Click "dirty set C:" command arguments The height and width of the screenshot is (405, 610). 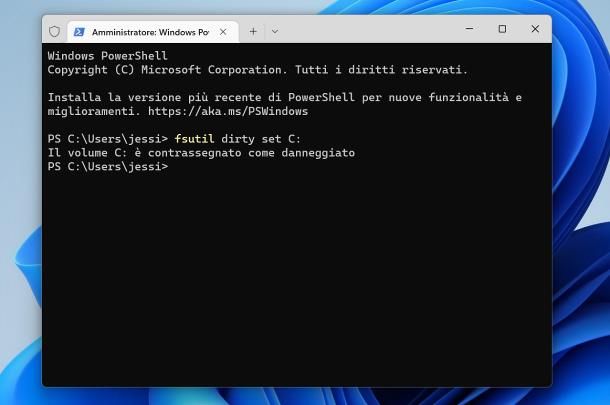point(261,139)
